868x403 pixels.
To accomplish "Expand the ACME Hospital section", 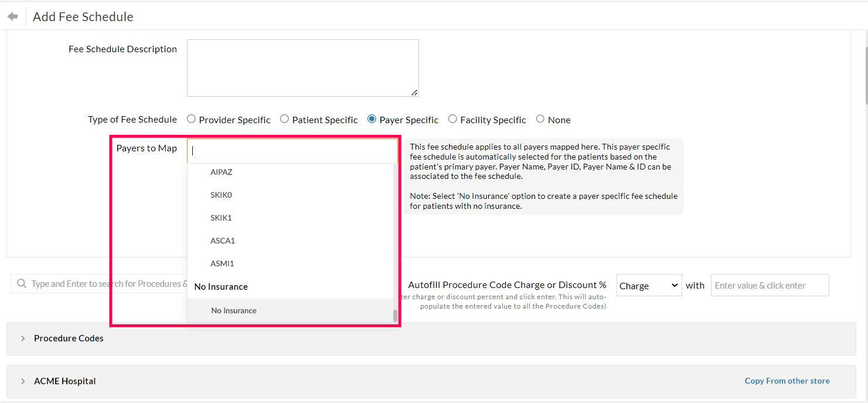I will coord(23,381).
